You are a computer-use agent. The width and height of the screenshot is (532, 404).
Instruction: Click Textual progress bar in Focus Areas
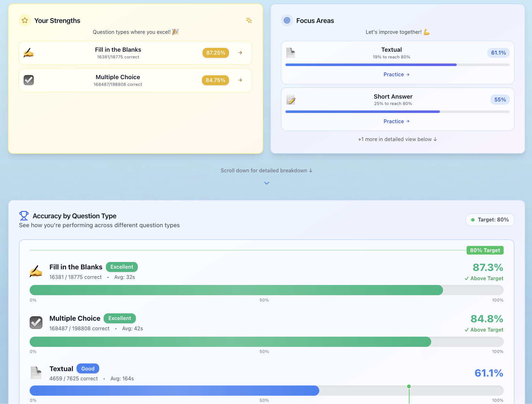point(397,65)
